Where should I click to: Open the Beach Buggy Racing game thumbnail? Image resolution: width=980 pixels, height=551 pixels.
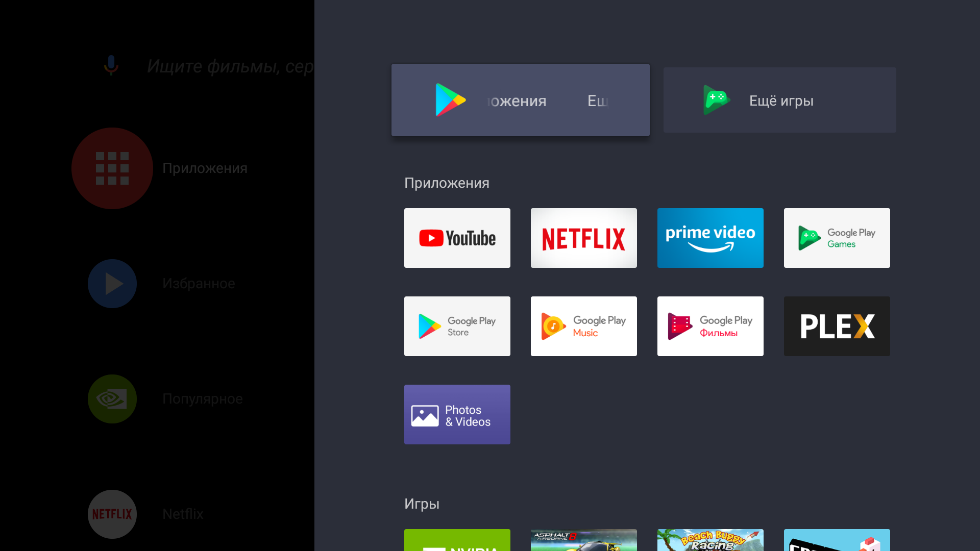coord(710,540)
